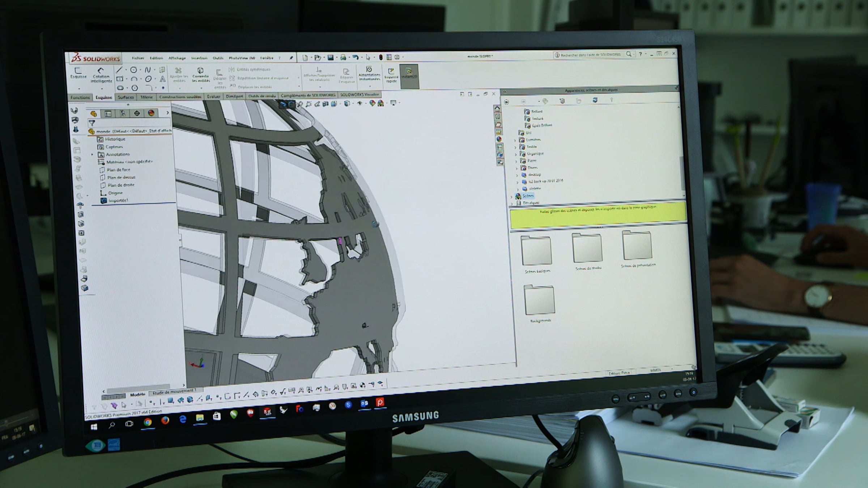Open the Backgrounds folder thumbnail
The image size is (868, 488).
pos(540,304)
